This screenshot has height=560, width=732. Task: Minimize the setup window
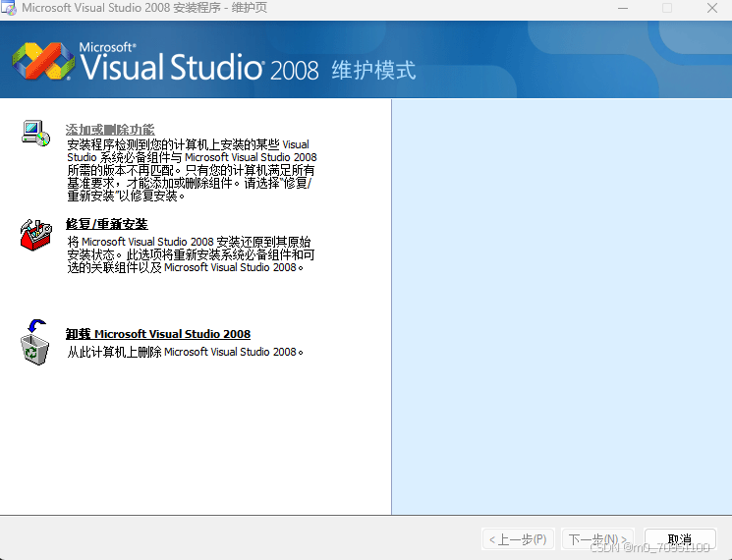(x=623, y=8)
